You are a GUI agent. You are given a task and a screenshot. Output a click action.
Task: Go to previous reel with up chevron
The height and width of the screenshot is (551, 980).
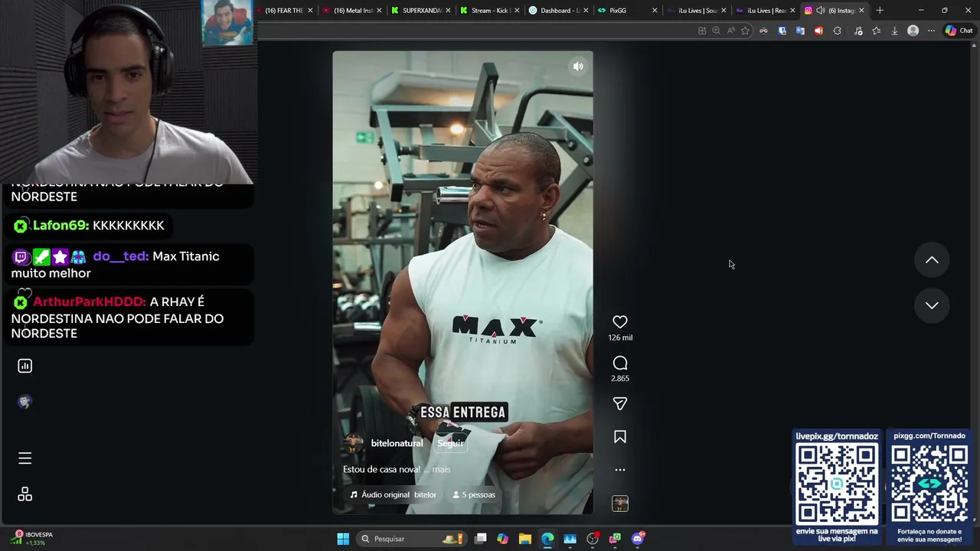coord(932,260)
